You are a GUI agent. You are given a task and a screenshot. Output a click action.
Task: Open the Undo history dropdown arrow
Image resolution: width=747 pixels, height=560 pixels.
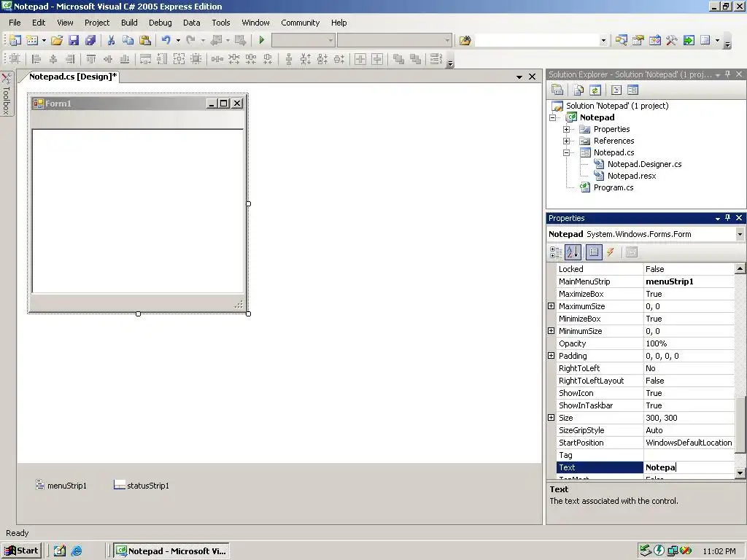point(178,41)
